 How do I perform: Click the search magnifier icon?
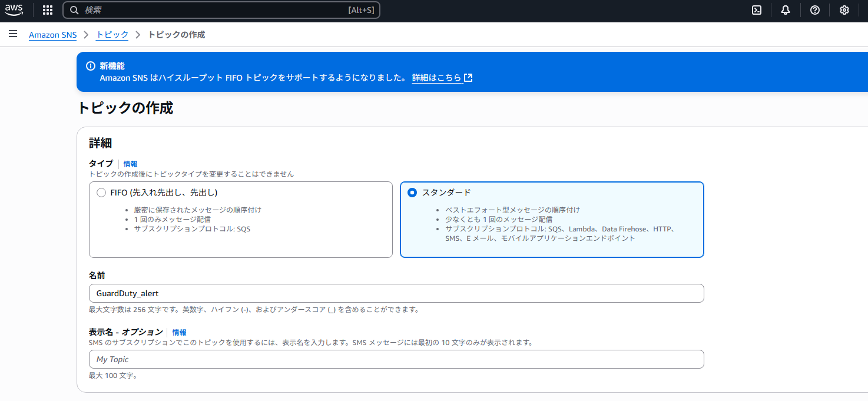click(74, 10)
